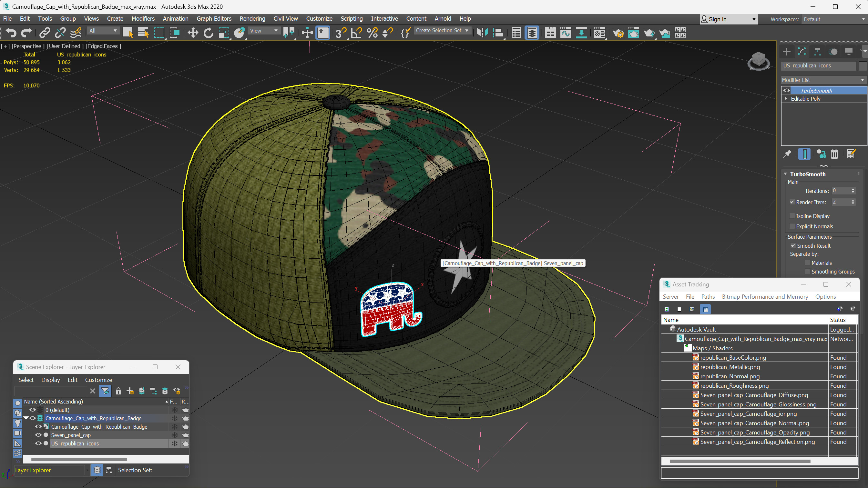Select republican_Normal.png asset row
Screen dimensions: 868x488
coord(730,376)
